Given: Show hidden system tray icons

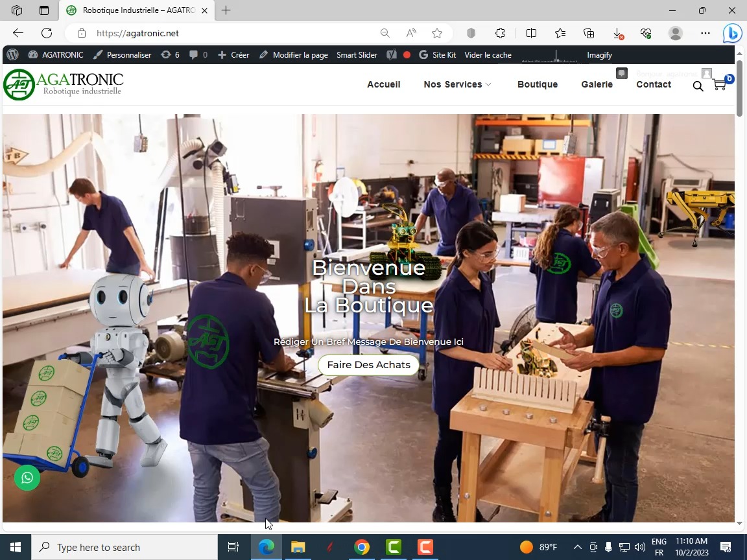Looking at the screenshot, I should point(577,547).
